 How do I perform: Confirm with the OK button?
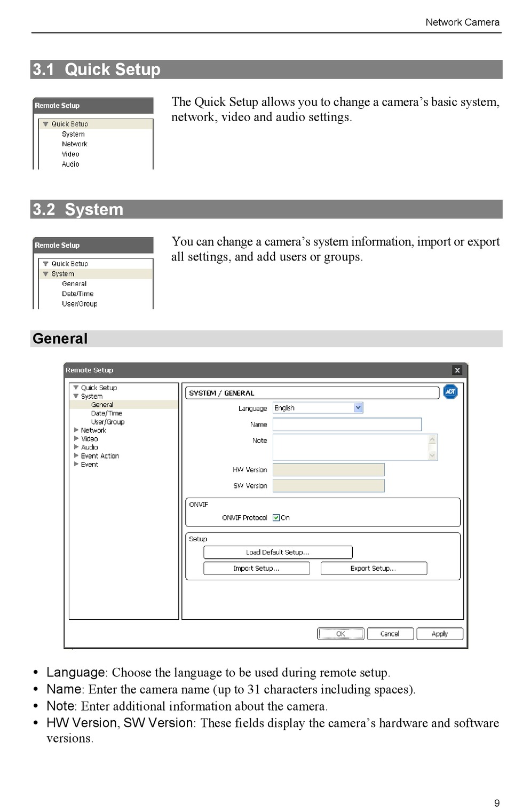tap(340, 634)
